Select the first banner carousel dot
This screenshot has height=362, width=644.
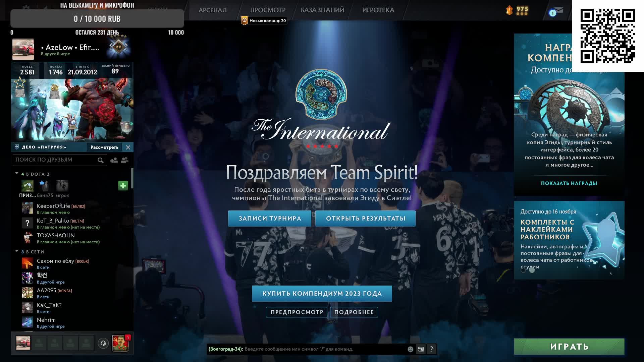coord(523,270)
